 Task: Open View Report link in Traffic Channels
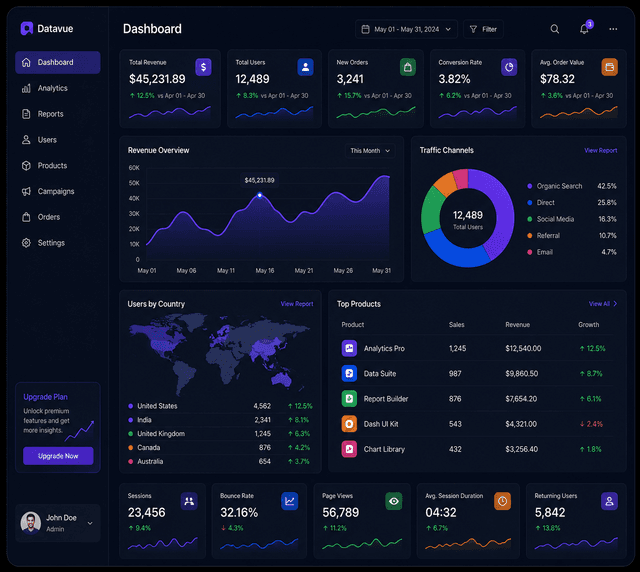(600, 150)
